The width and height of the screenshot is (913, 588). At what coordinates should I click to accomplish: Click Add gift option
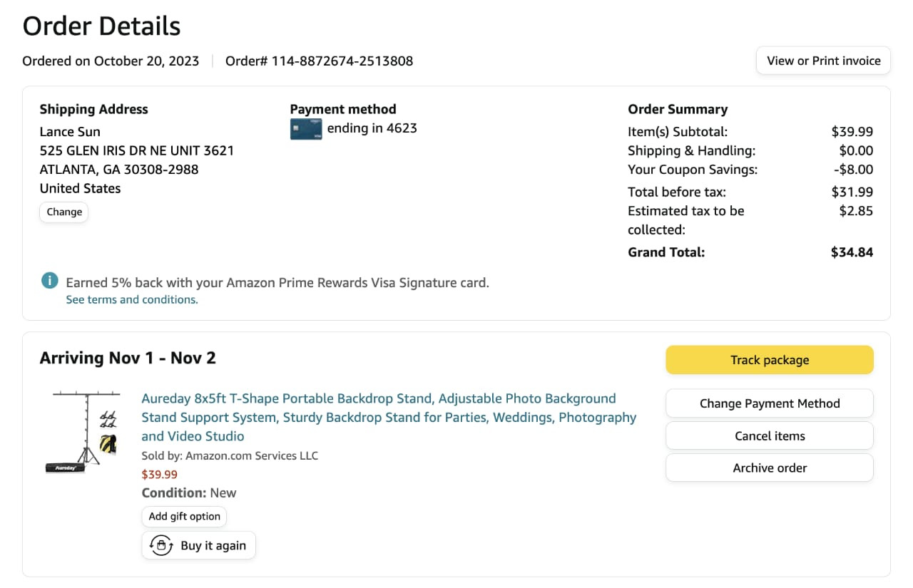pyautogui.click(x=184, y=516)
